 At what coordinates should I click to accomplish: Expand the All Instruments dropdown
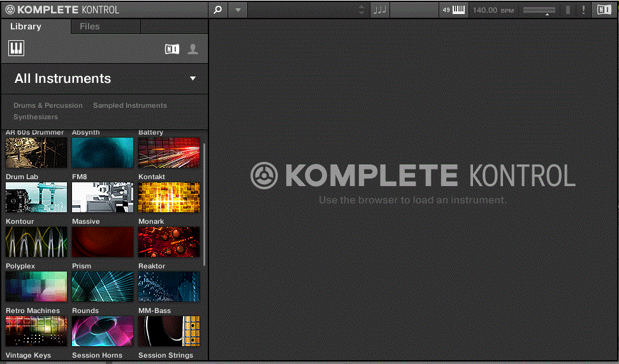point(105,78)
